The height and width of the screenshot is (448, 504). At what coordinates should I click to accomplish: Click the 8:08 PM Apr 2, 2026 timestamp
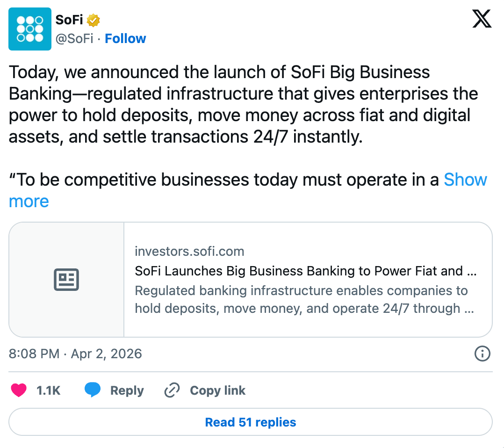(x=75, y=354)
